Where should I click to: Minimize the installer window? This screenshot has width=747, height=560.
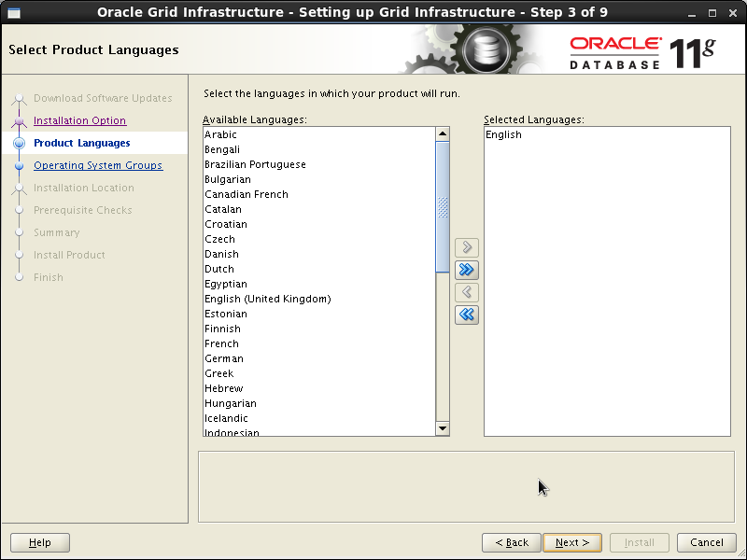point(692,13)
